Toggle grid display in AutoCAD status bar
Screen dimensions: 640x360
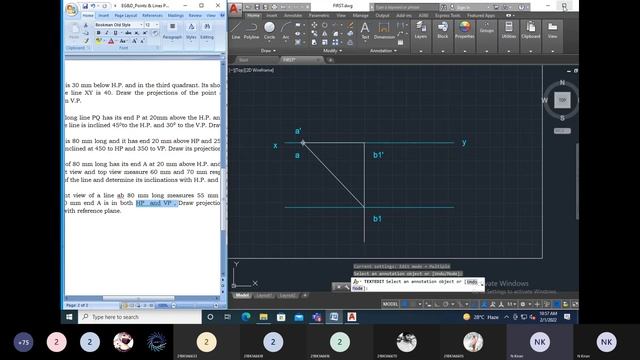[405, 304]
